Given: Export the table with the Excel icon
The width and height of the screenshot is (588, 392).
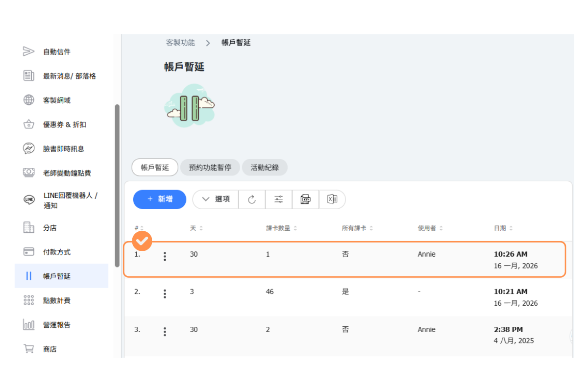Looking at the screenshot, I should [x=332, y=199].
